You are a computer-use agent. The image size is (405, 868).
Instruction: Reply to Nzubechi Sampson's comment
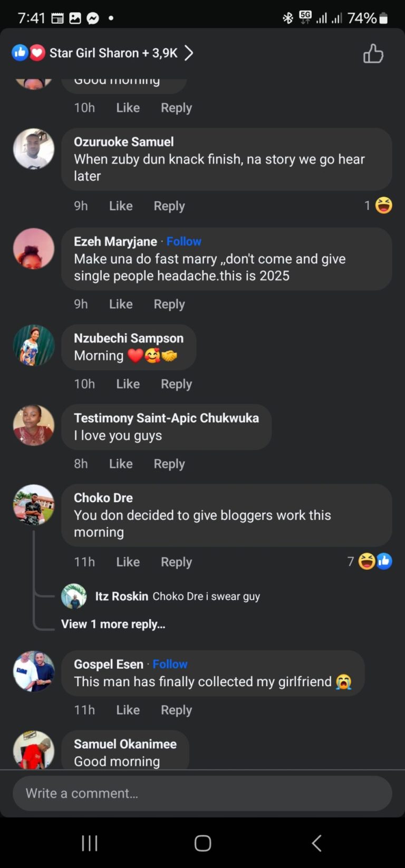[x=176, y=384]
